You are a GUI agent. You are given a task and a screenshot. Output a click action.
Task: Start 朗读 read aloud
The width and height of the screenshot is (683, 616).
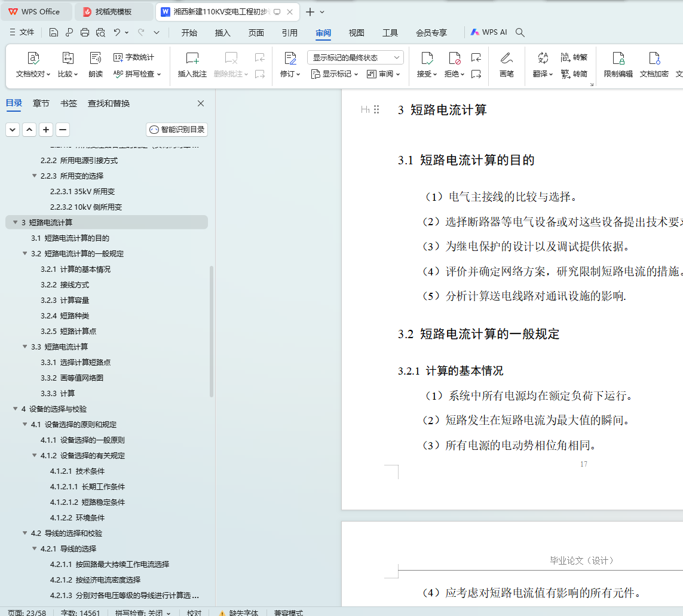pyautogui.click(x=96, y=65)
